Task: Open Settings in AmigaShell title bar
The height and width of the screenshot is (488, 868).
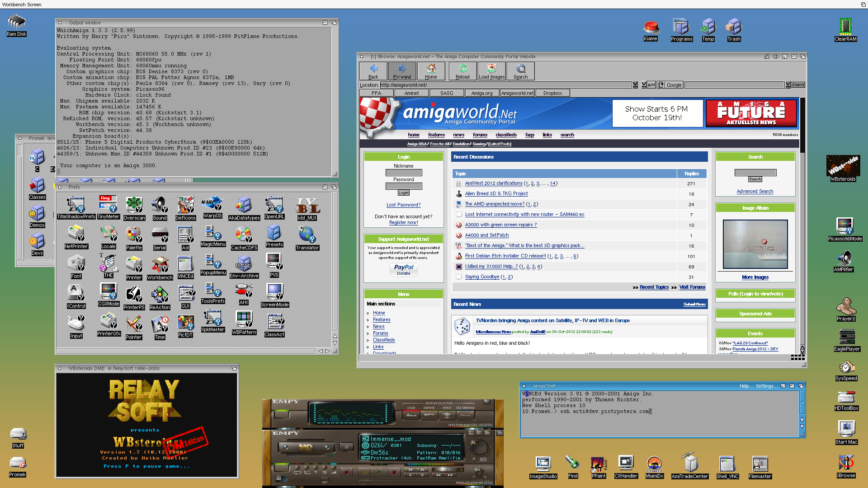Action: click(766, 386)
